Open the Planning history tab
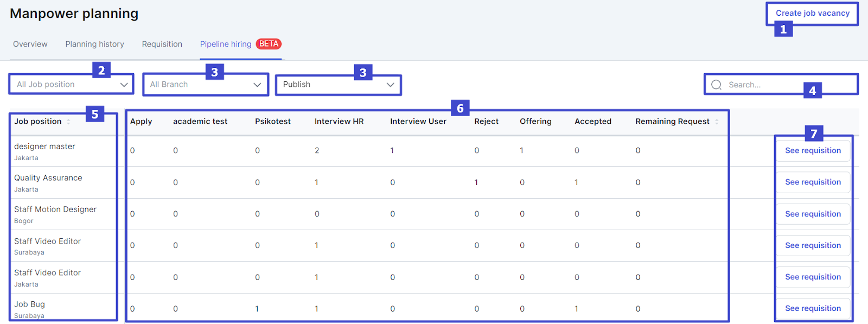 pyautogui.click(x=94, y=44)
